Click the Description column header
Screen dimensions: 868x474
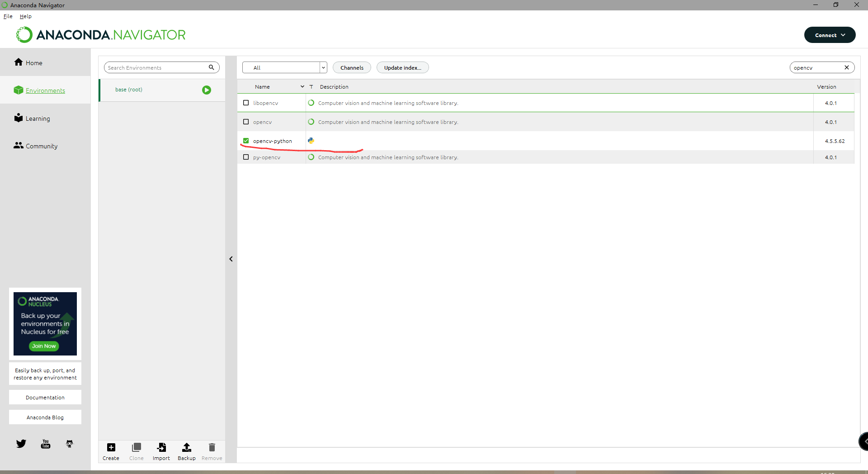point(334,86)
